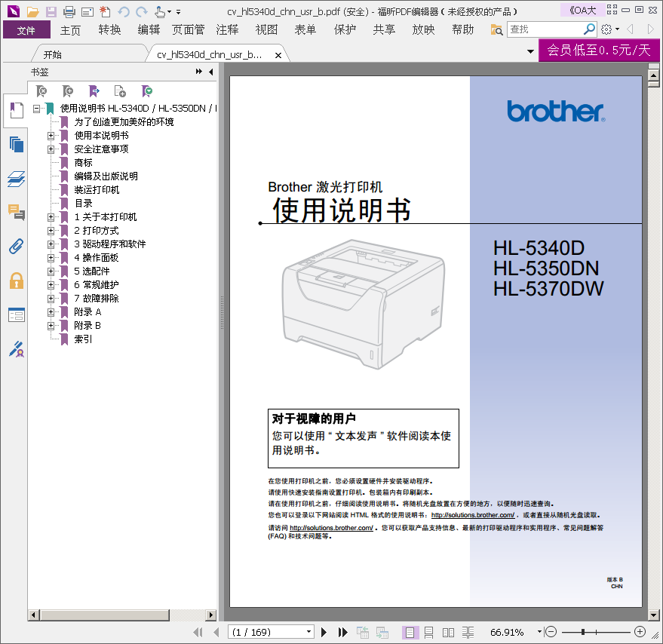Viewport: 663px width, 644px height.
Task: Click the document vertical scrollbar down arrow
Action: pos(654,615)
